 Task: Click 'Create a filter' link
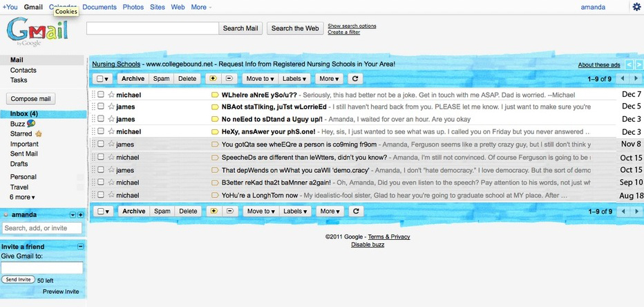[344, 32]
